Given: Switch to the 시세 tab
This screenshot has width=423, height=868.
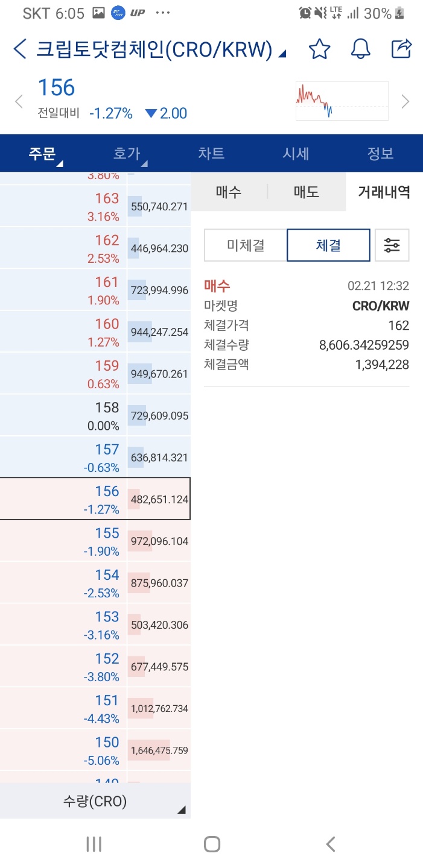Looking at the screenshot, I should pos(296,154).
